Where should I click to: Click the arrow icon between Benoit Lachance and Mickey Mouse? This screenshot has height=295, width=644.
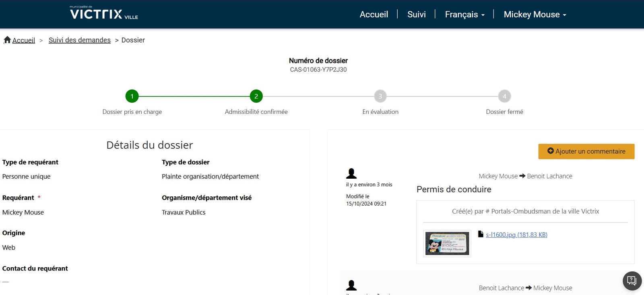pyautogui.click(x=529, y=288)
